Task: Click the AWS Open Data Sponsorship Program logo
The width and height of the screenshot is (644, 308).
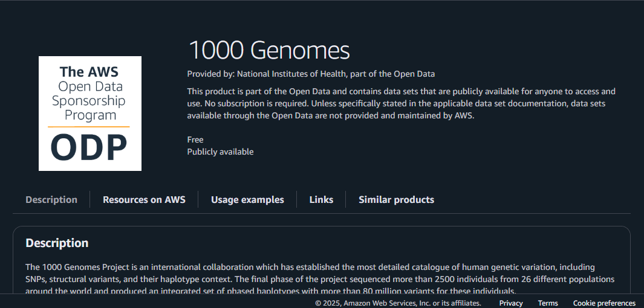Action: click(90, 113)
